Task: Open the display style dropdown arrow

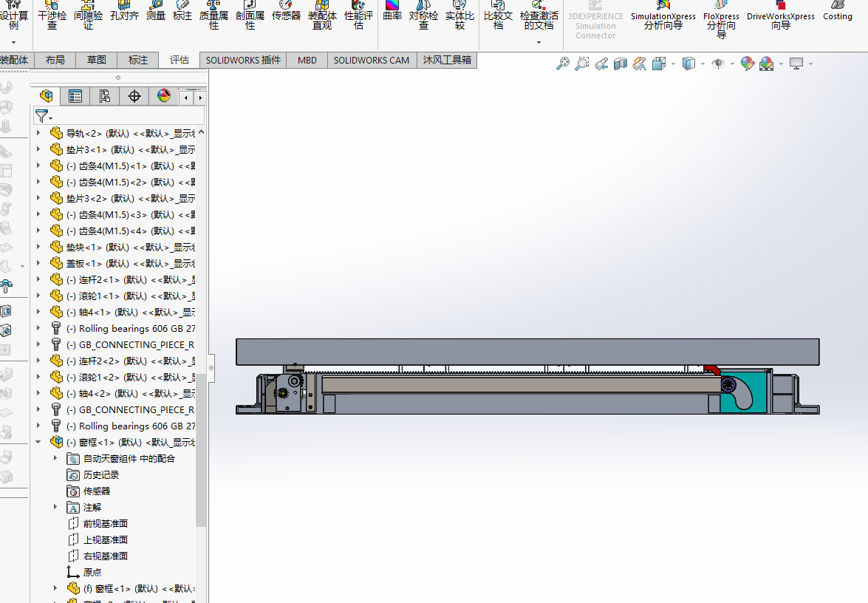Action: click(702, 64)
